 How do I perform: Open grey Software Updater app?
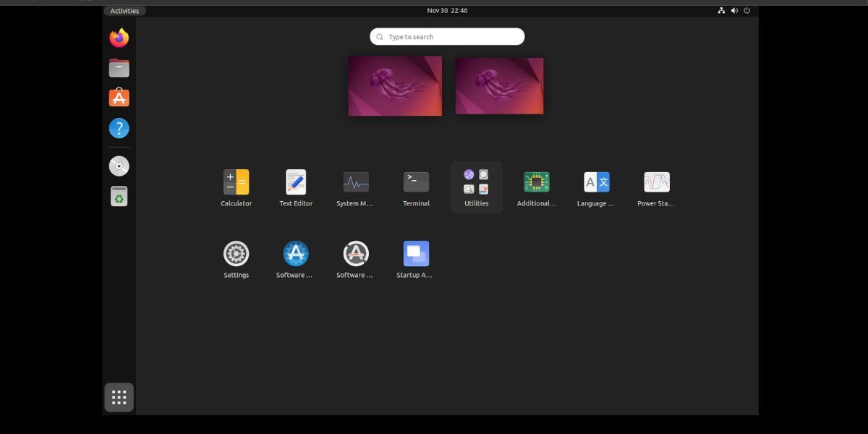point(356,254)
